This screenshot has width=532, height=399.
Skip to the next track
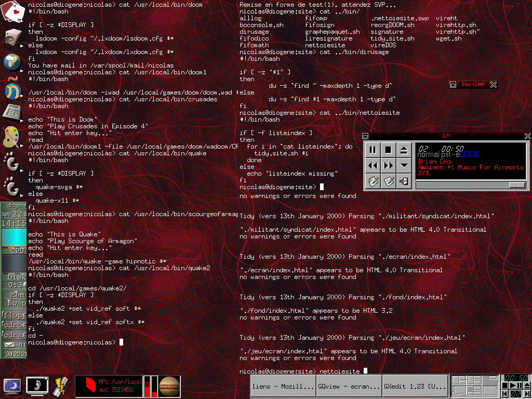[x=388, y=166]
